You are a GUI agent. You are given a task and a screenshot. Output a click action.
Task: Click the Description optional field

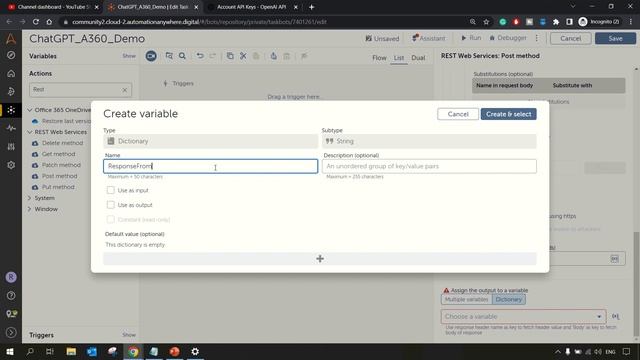[429, 166]
